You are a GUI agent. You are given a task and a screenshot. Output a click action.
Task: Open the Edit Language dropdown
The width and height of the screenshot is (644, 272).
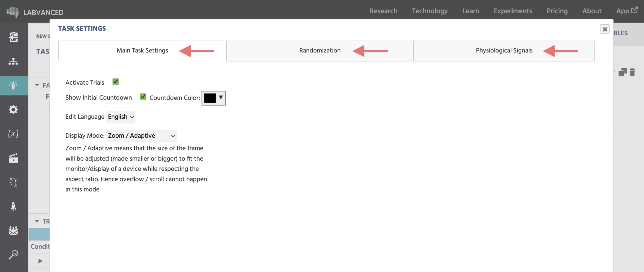120,117
